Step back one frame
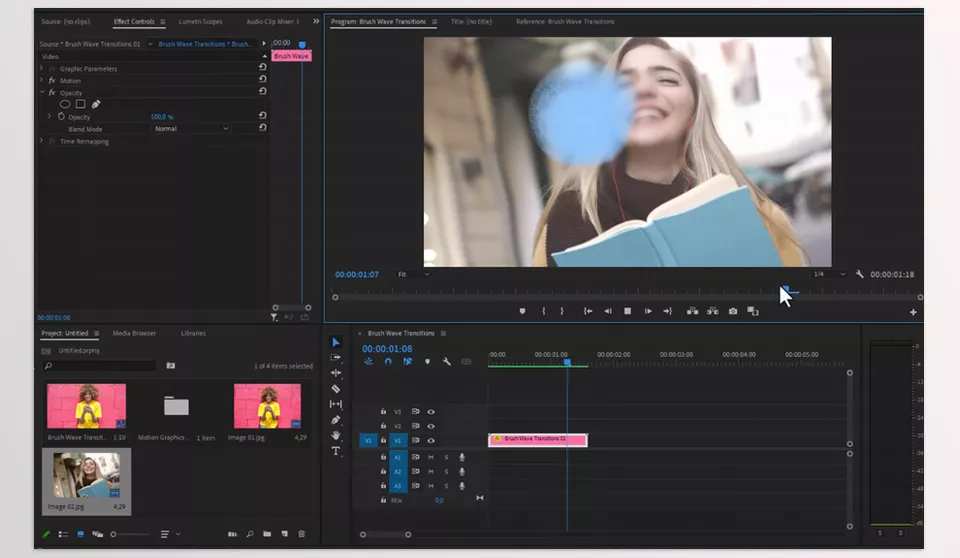This screenshot has height=558, width=960. 608,311
